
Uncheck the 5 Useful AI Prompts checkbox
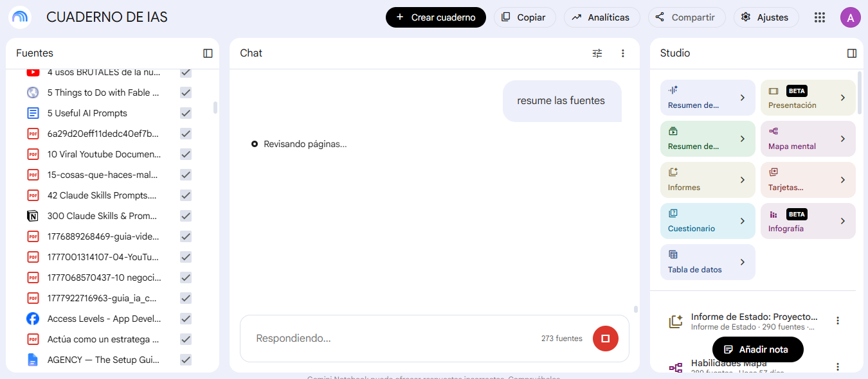(x=186, y=113)
